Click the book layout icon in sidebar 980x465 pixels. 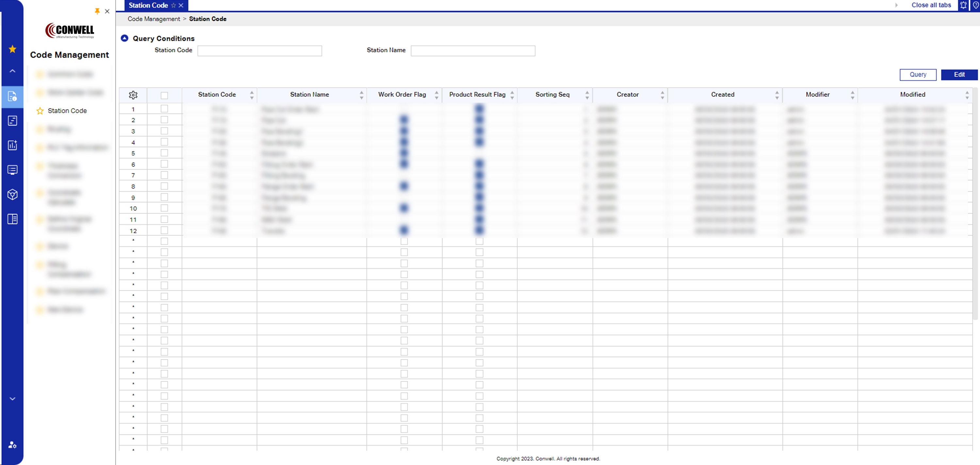point(12,219)
